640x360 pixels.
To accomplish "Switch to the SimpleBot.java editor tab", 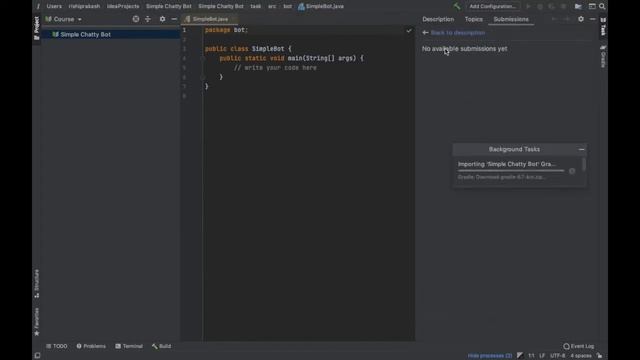I will (x=209, y=19).
